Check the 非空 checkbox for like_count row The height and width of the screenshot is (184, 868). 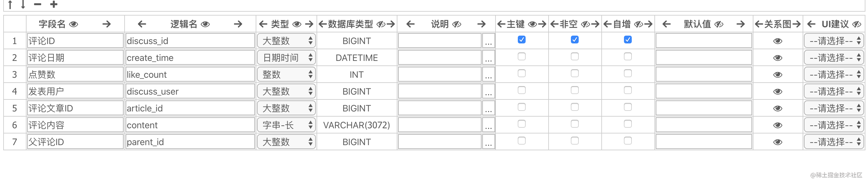(x=575, y=74)
